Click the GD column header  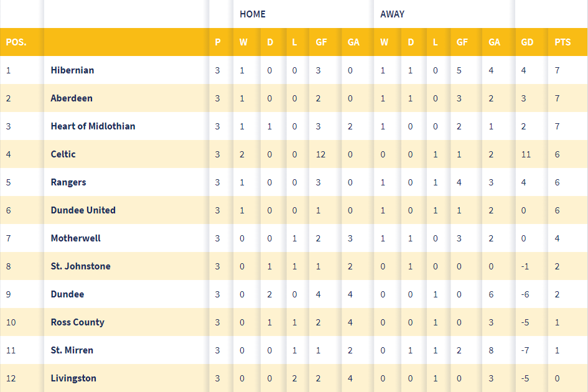527,42
